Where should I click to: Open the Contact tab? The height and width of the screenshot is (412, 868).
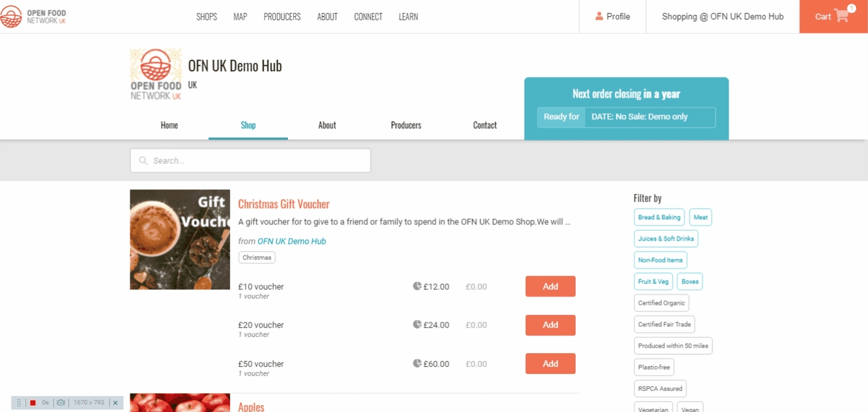coord(485,125)
